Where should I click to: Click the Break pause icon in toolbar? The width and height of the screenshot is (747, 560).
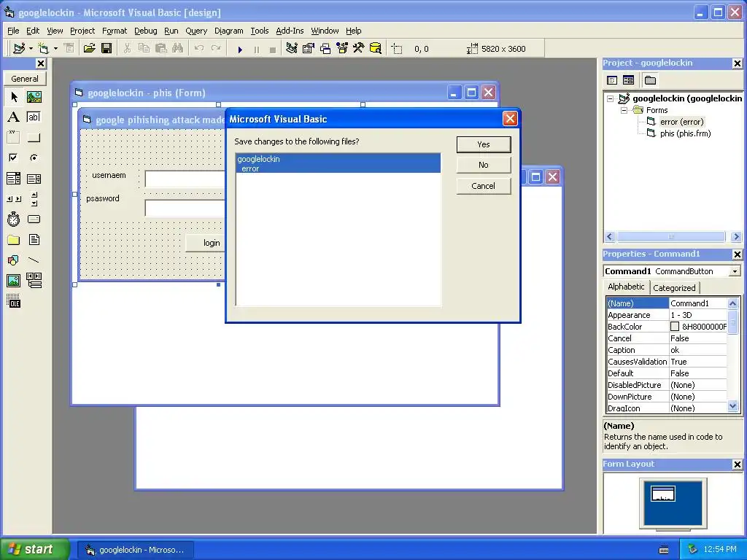pyautogui.click(x=256, y=49)
